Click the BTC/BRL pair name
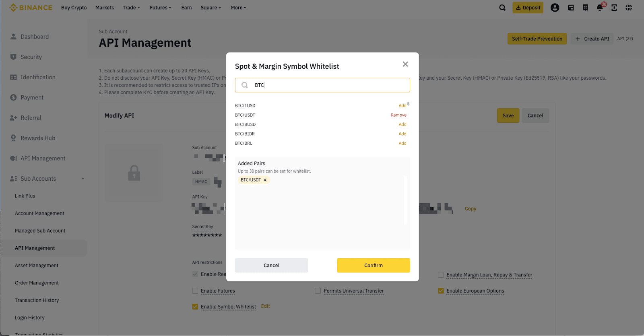 244,143
